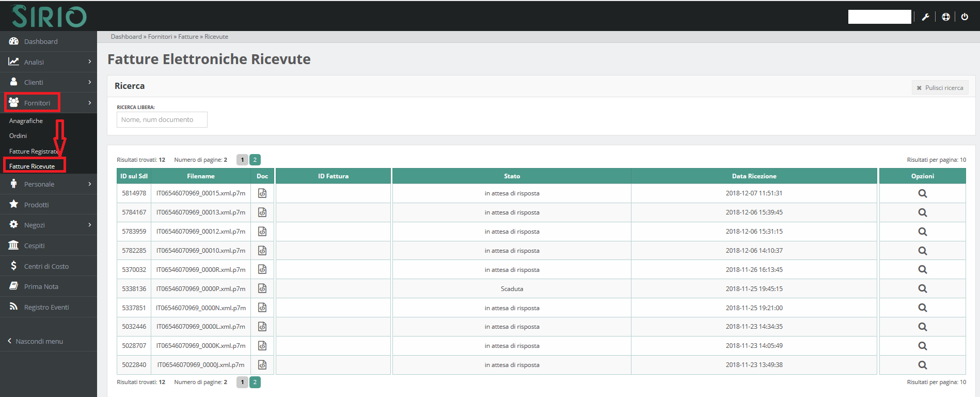The height and width of the screenshot is (397, 980).
Task: Expand the Clienti sidebar section
Action: tap(48, 82)
